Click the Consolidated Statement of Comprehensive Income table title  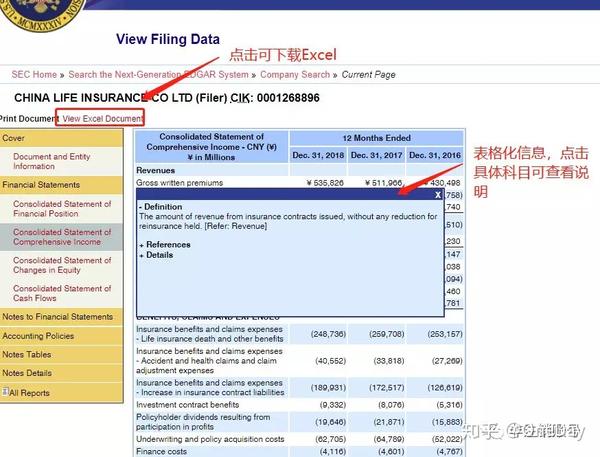click(212, 147)
